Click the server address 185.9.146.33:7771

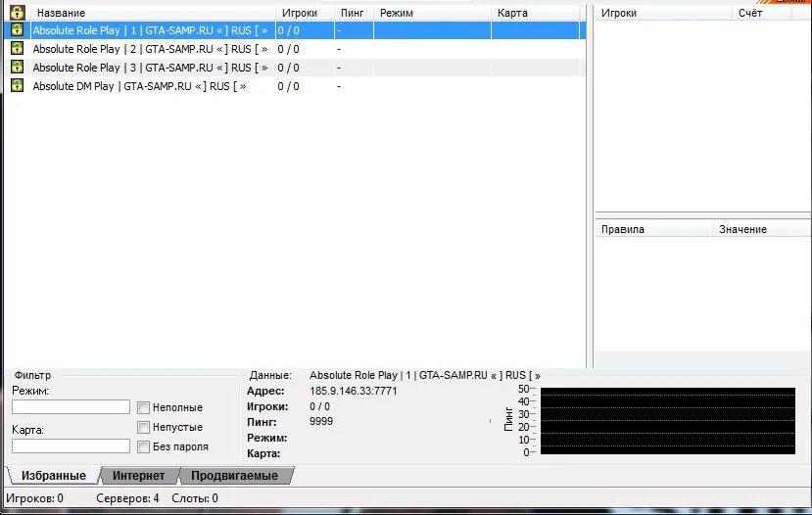(354, 391)
